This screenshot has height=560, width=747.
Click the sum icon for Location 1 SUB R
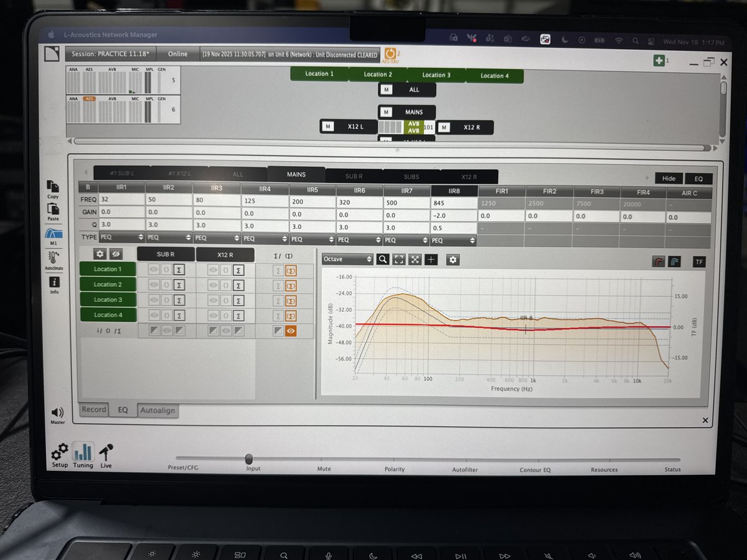(179, 269)
